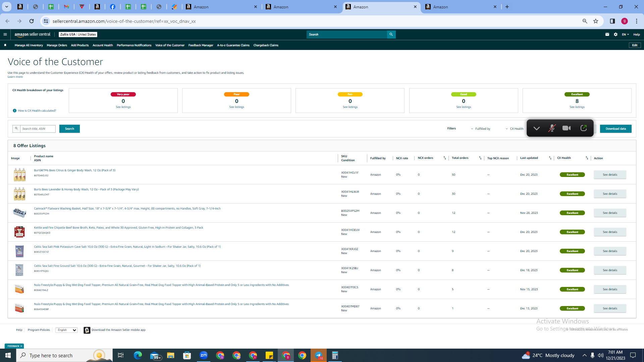
Task: Click the browser zoom magnifier icon in address bar
Action: (x=585, y=21)
